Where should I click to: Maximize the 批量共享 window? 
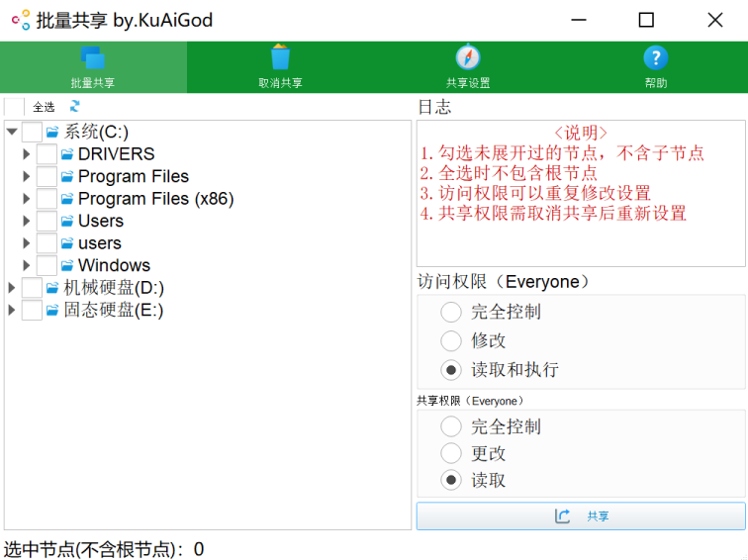click(x=646, y=20)
